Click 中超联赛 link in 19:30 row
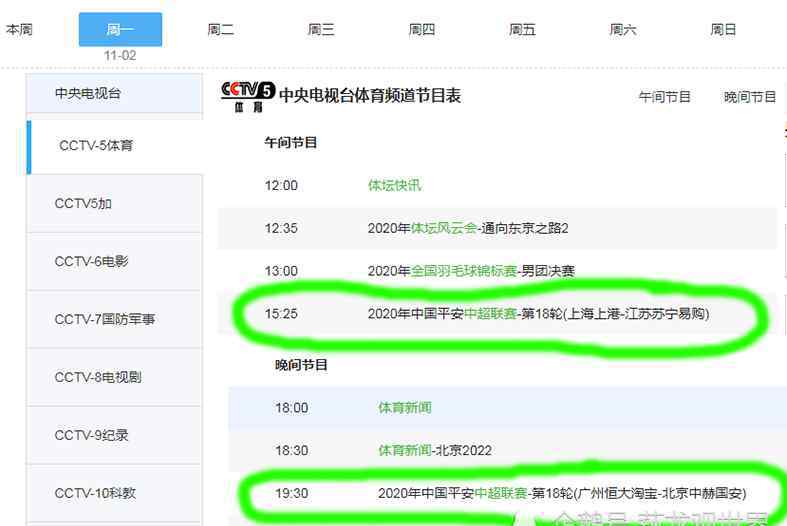Viewport: 787px width, 526px height. click(x=501, y=493)
